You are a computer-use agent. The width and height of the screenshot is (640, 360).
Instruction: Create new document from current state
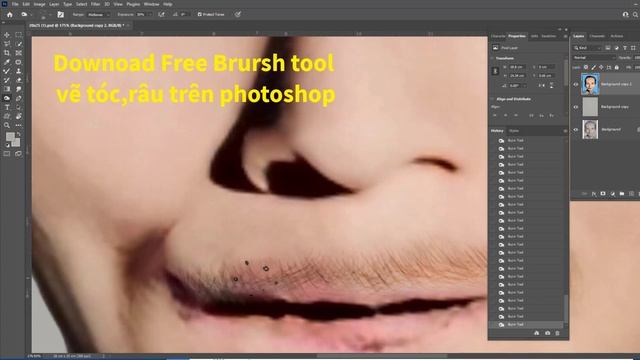coord(536,333)
